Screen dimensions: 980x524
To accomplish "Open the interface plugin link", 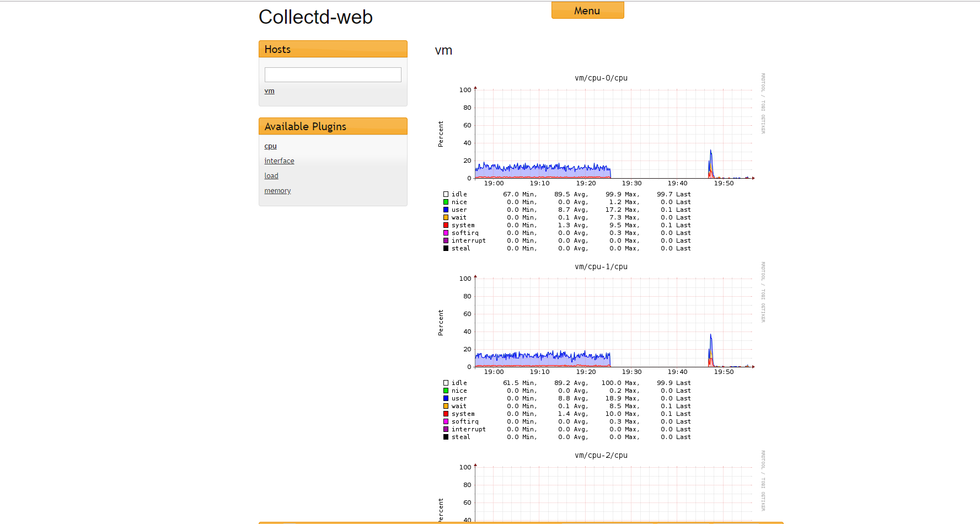I will (x=279, y=161).
